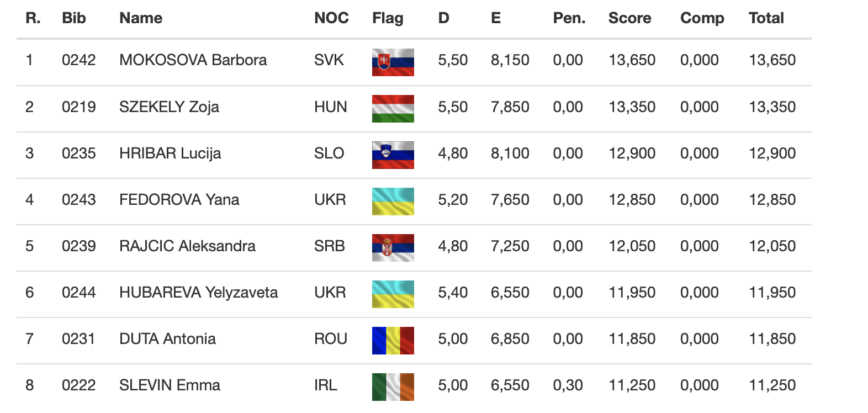Sort by the Total column header
The image size is (868, 413).
tap(766, 18)
